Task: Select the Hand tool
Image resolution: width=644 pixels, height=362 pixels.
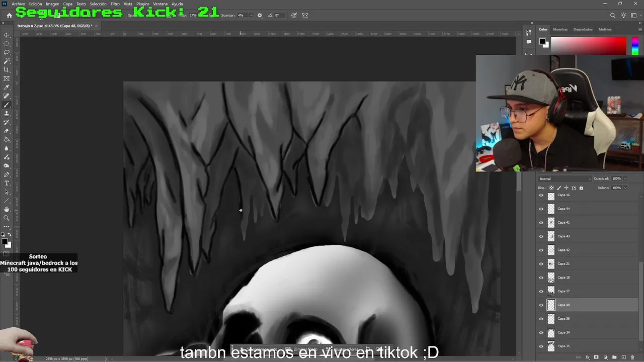Action: 7,209
